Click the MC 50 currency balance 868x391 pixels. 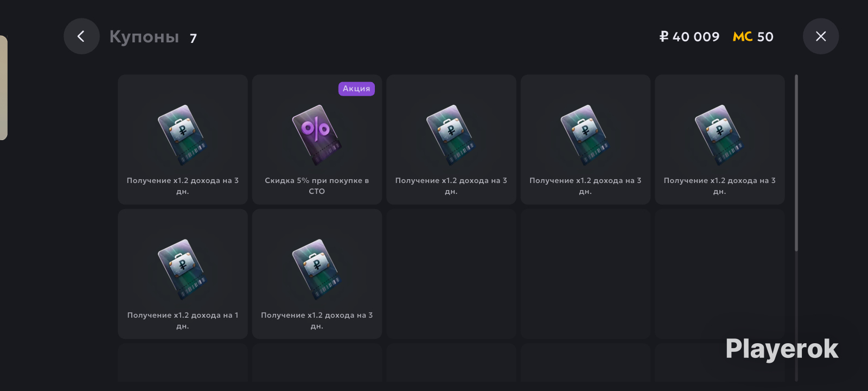pyautogui.click(x=753, y=36)
